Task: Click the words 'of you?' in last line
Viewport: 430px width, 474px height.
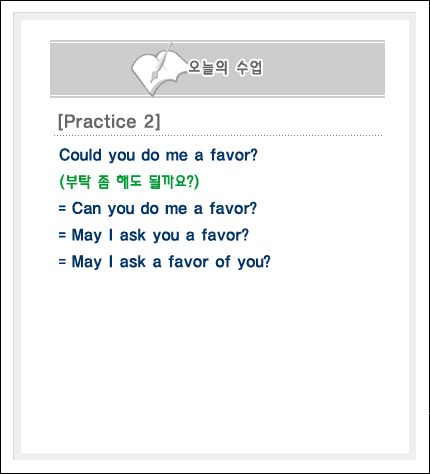Action: pyautogui.click(x=243, y=262)
